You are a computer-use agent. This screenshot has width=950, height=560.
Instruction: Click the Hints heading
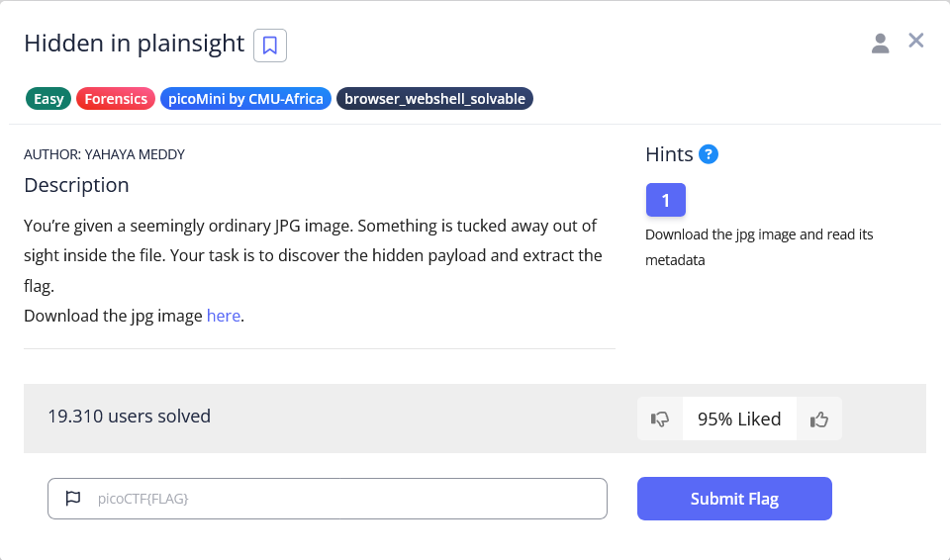point(669,154)
